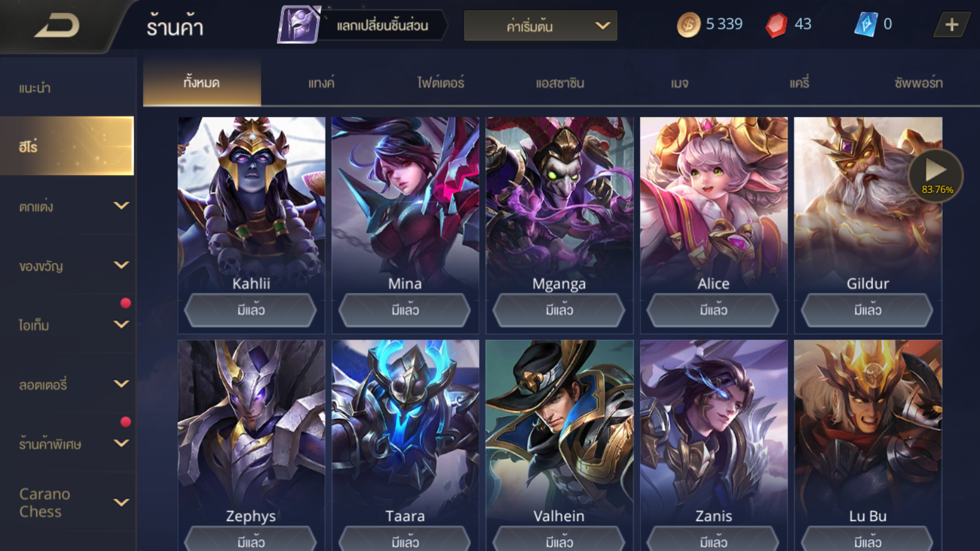The height and width of the screenshot is (551, 980).
Task: Expand the Carano Chess sidebar section
Action: coord(67,503)
